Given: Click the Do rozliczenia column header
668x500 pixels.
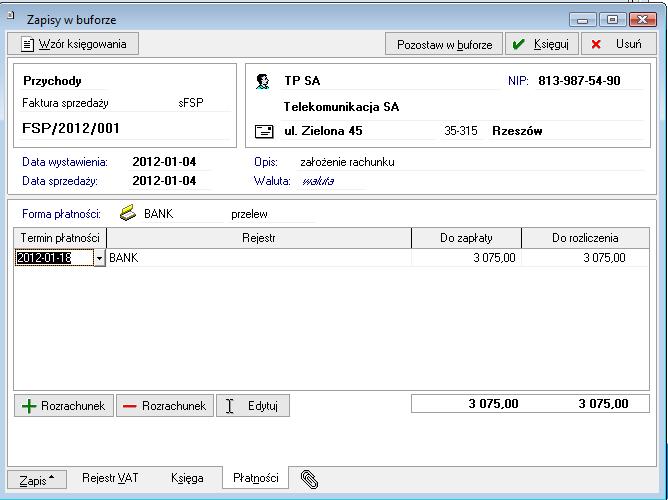Looking at the screenshot, I should [585, 238].
